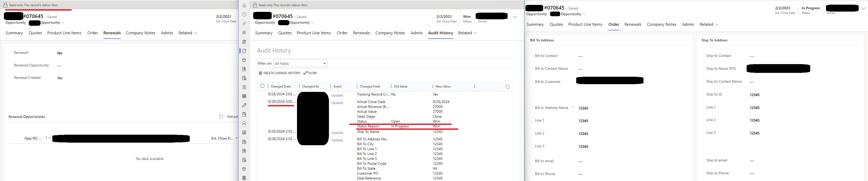Select the person icon in the sidebar
Image resolution: width=868 pixels, height=181 pixels.
coord(244,124)
